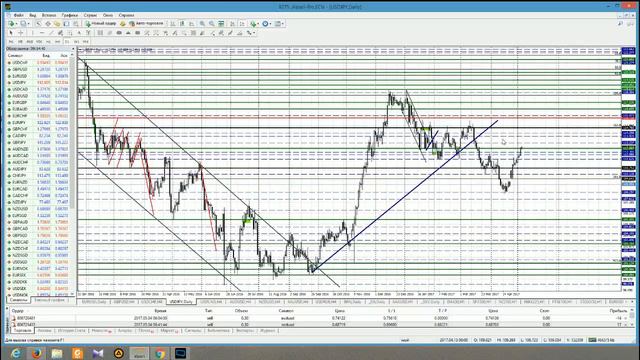
Task: Open Chrome from the taskbar
Action: (160, 353)
